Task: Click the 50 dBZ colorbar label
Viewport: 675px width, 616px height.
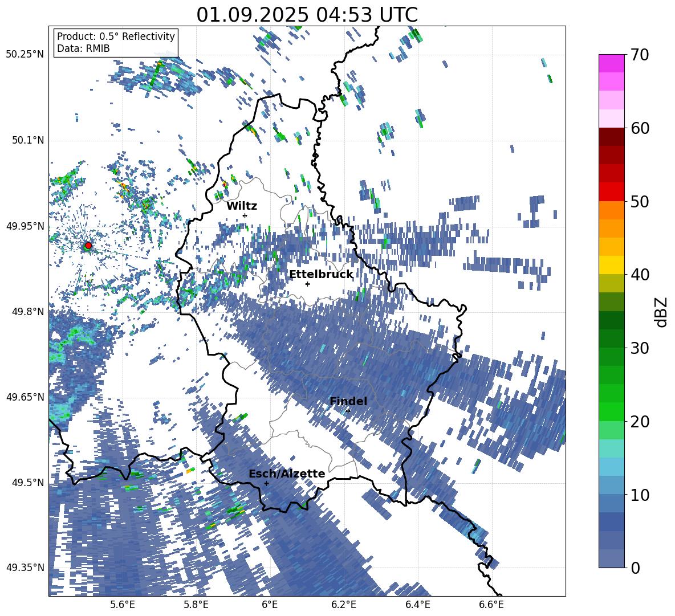Action: (x=640, y=201)
